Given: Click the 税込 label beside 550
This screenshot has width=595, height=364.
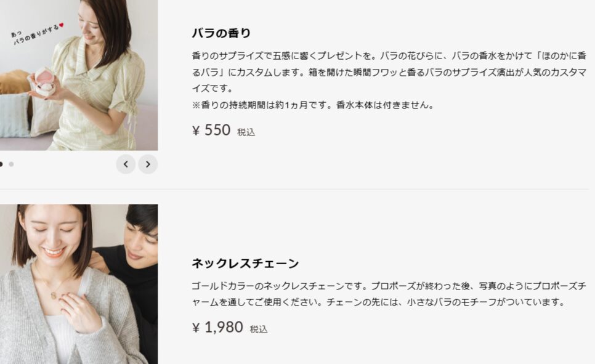Looking at the screenshot, I should (x=246, y=132).
